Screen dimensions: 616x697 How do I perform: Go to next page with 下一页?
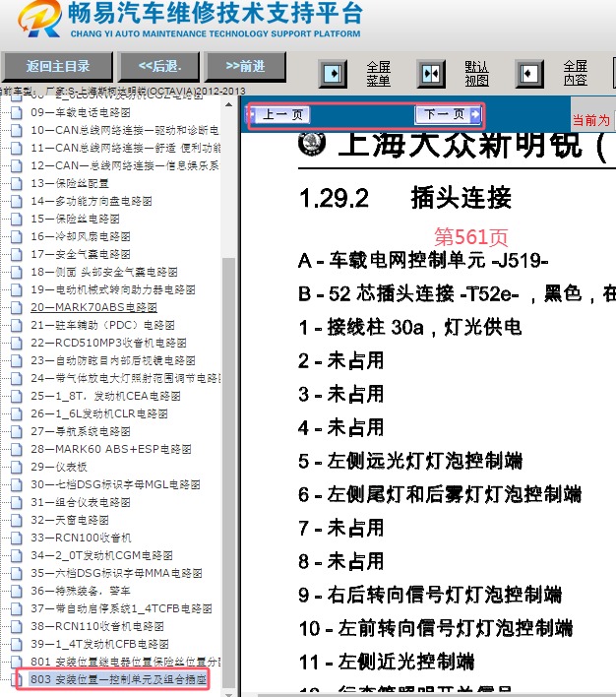(x=447, y=114)
